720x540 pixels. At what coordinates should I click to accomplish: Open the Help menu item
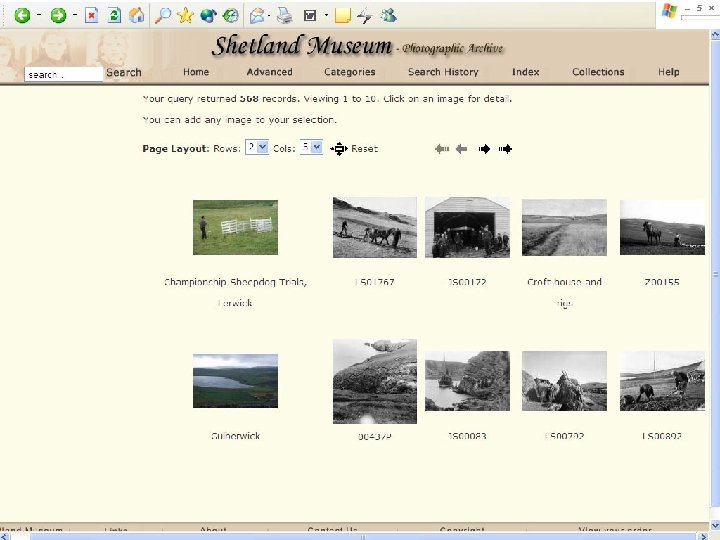point(669,72)
